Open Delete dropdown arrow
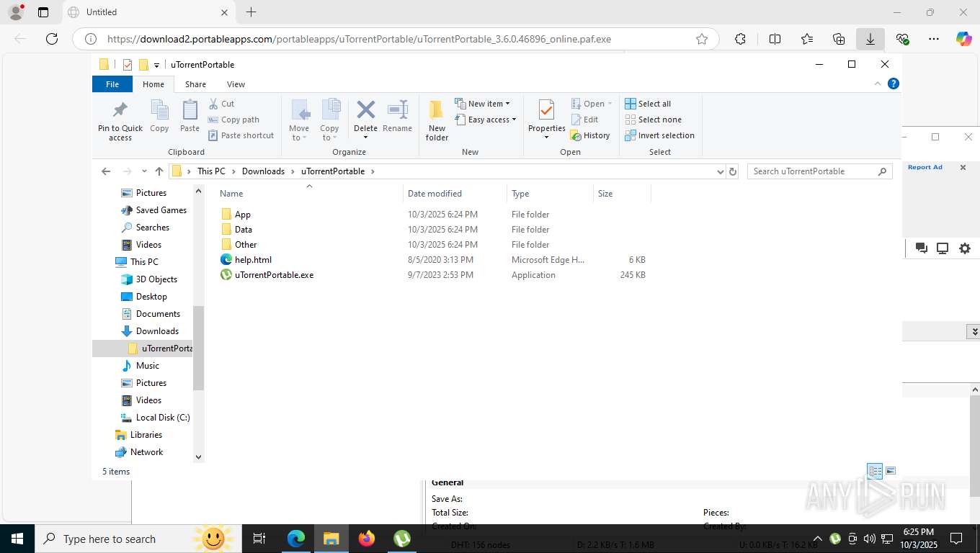This screenshot has width=980, height=553. pyautogui.click(x=365, y=138)
